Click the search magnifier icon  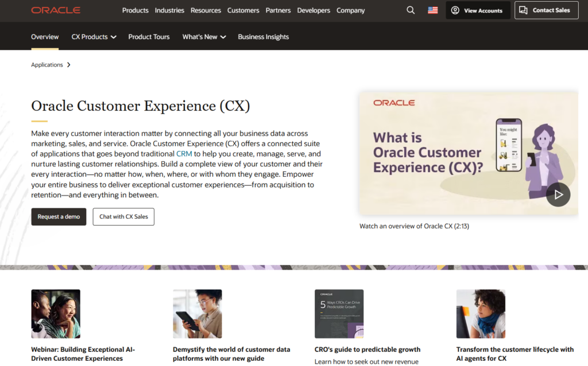tap(411, 10)
